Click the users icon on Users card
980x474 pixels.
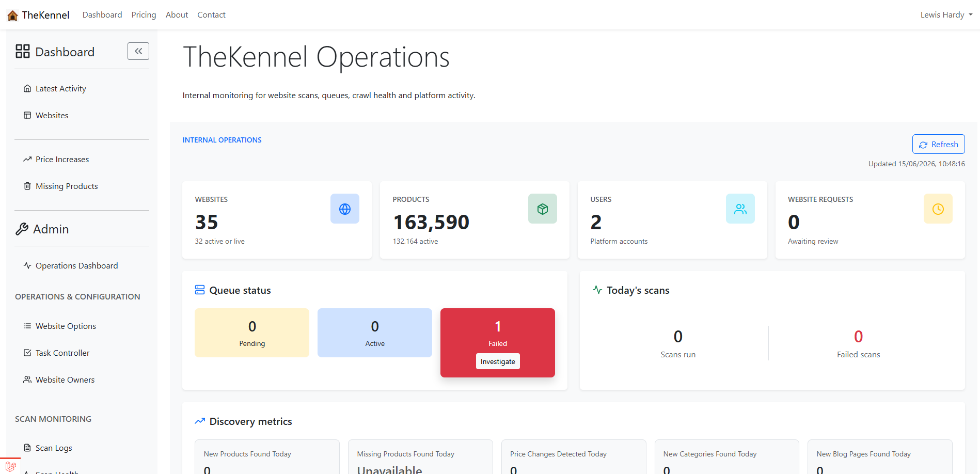coord(740,209)
